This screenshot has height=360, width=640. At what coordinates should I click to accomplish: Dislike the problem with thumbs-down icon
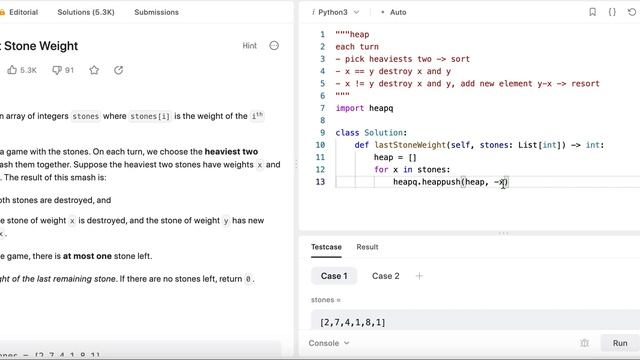click(57, 70)
